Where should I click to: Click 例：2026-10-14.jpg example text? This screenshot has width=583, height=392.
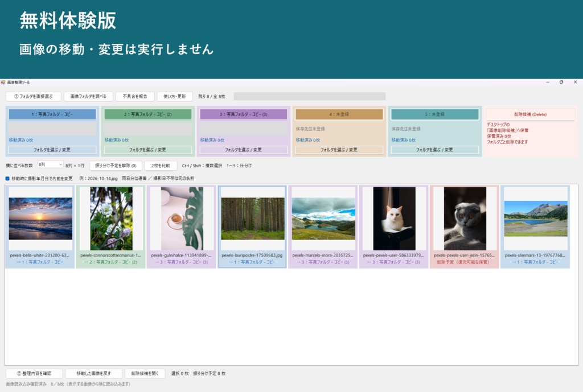click(x=98, y=179)
